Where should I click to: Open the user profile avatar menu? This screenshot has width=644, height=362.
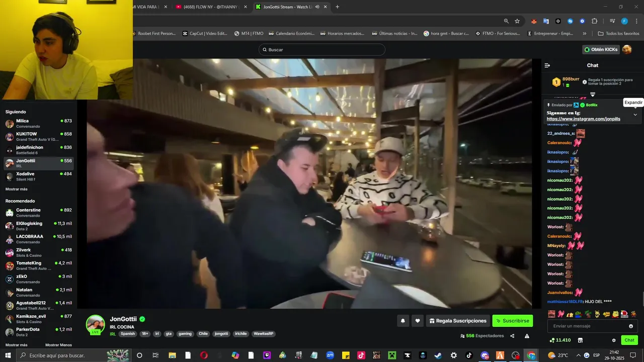[627, 49]
